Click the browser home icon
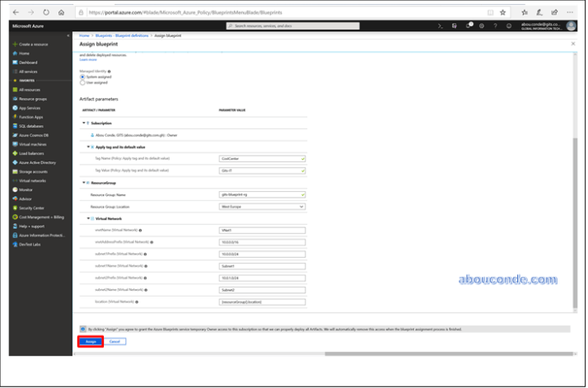Screen dimensions: 588x388 (62, 12)
